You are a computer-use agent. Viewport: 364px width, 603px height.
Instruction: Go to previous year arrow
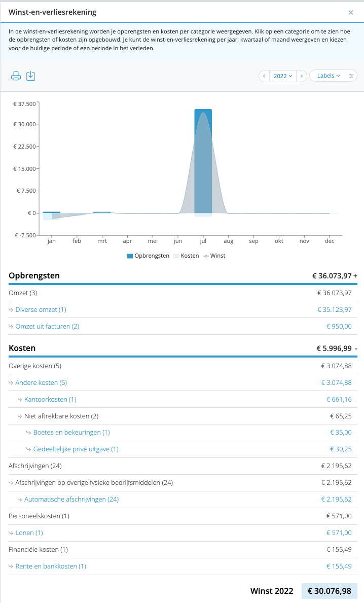pos(264,76)
